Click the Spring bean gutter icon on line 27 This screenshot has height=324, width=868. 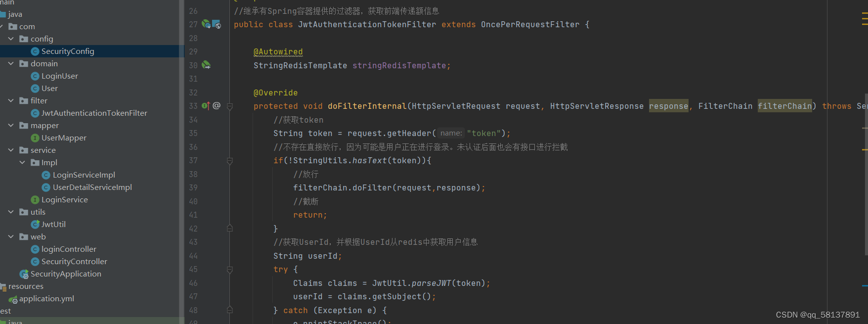coord(206,24)
